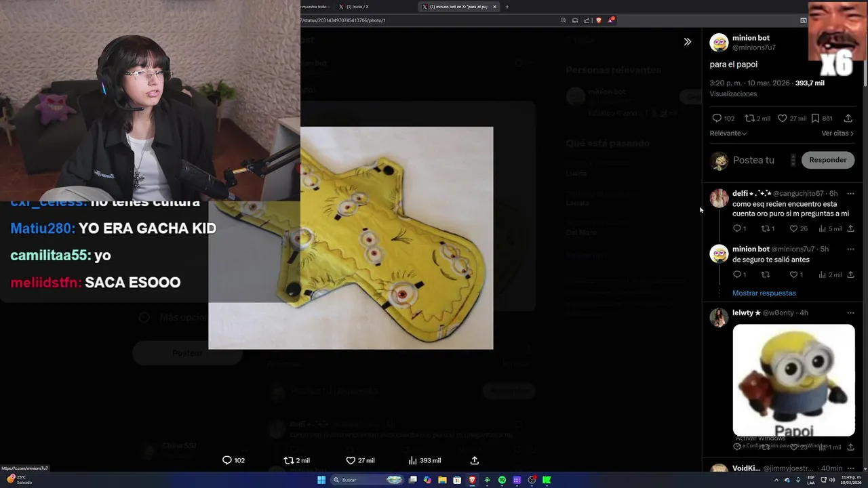Click Brave shields icon in address bar
Viewport: 868px width, 488px height.
(599, 20)
